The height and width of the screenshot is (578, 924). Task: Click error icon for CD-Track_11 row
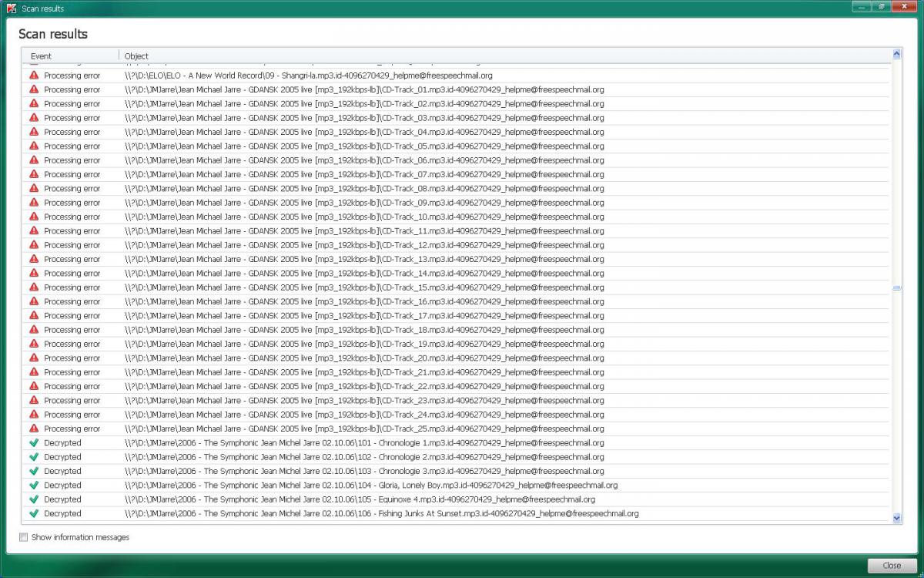tap(34, 230)
